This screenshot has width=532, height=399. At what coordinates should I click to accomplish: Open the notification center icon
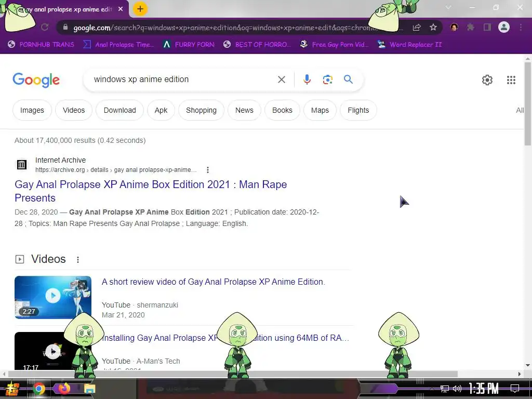[515, 389]
